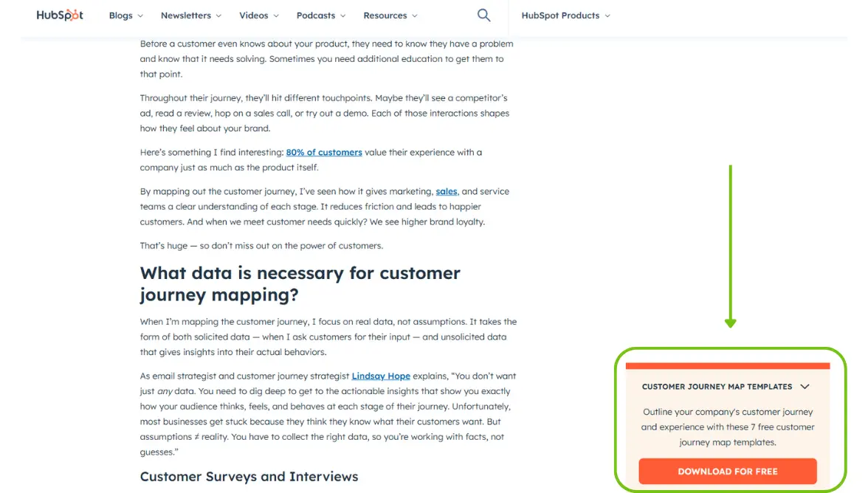Collapse the Customer Journey Map Templates chevron
The image size is (868, 493).
[x=805, y=386]
